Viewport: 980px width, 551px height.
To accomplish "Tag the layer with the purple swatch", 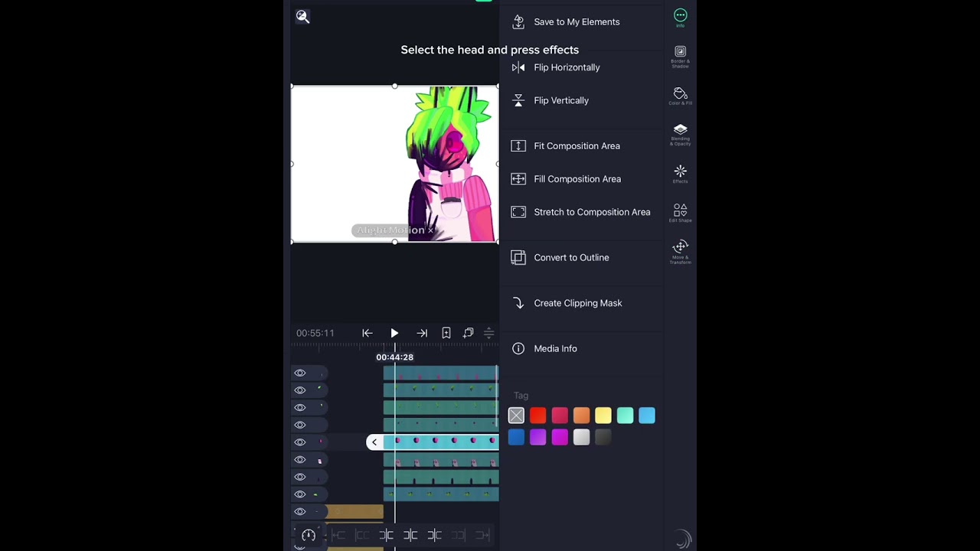I will [537, 437].
